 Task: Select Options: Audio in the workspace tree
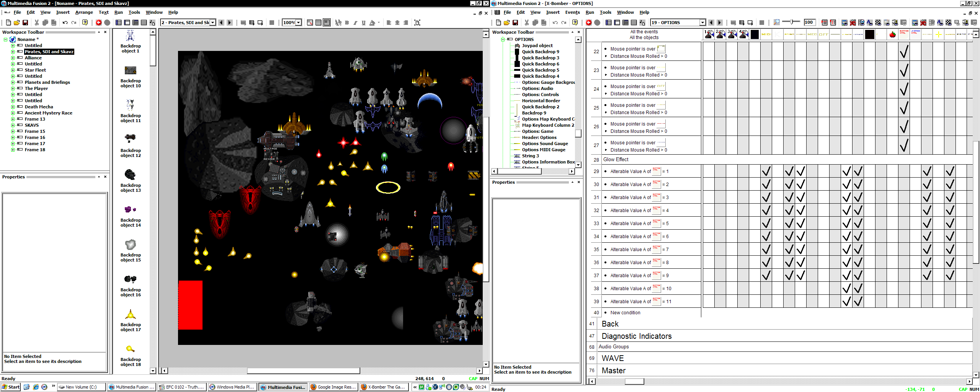point(537,88)
